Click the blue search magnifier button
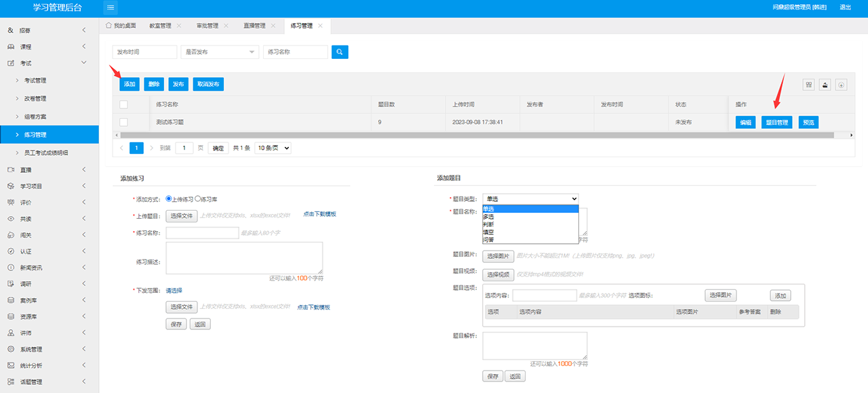 (x=340, y=52)
